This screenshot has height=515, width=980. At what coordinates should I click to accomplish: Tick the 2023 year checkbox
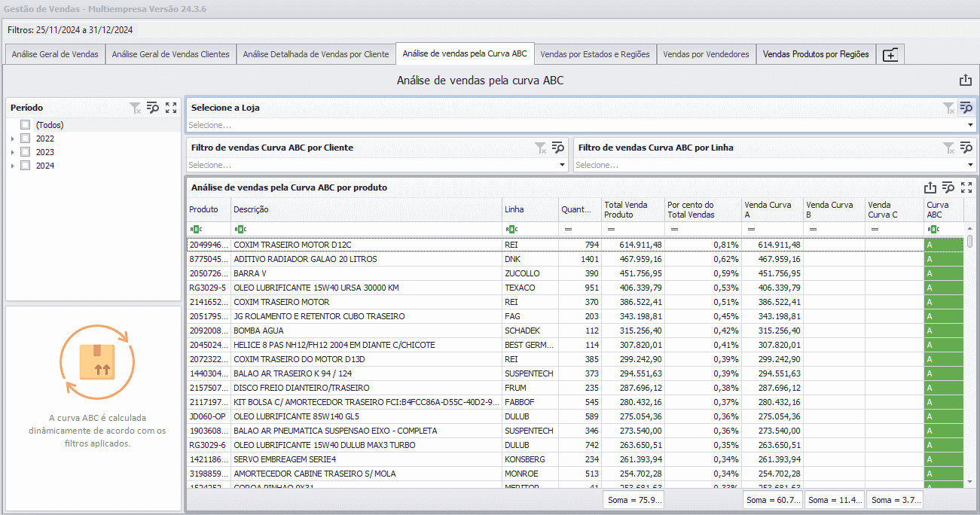25,152
